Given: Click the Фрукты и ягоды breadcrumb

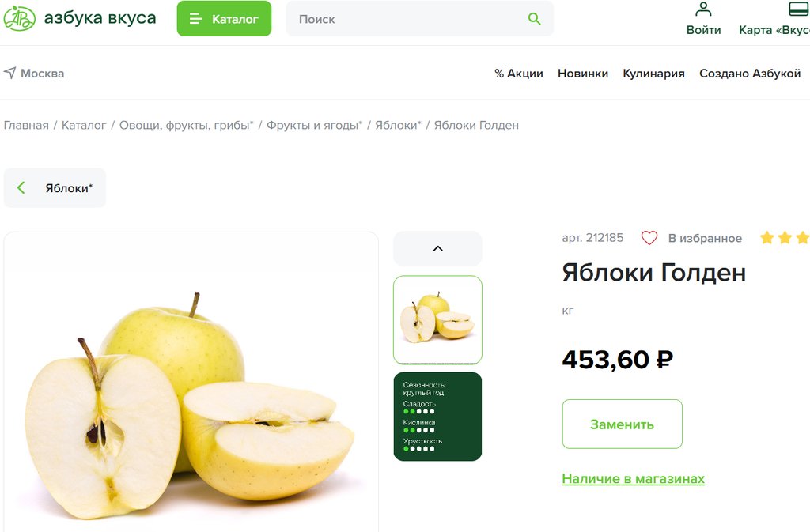Looking at the screenshot, I should [314, 126].
